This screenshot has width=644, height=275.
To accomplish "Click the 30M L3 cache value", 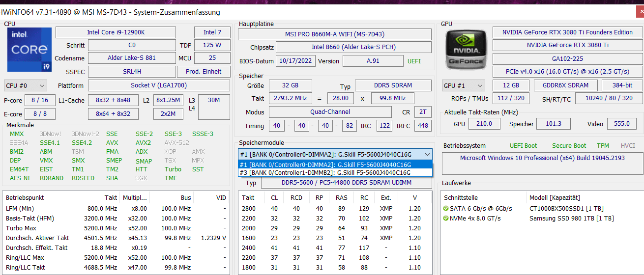I will (x=214, y=107).
